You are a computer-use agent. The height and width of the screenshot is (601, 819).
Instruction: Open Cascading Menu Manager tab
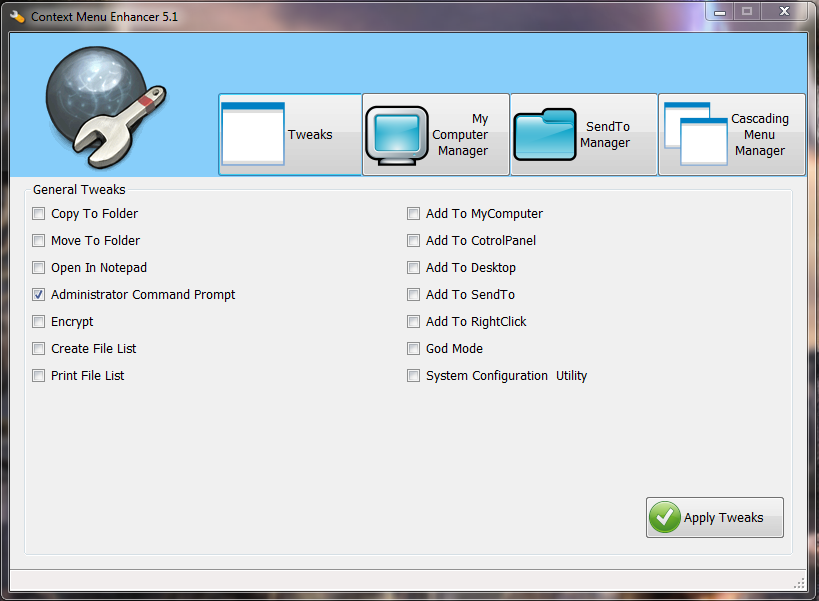point(732,135)
